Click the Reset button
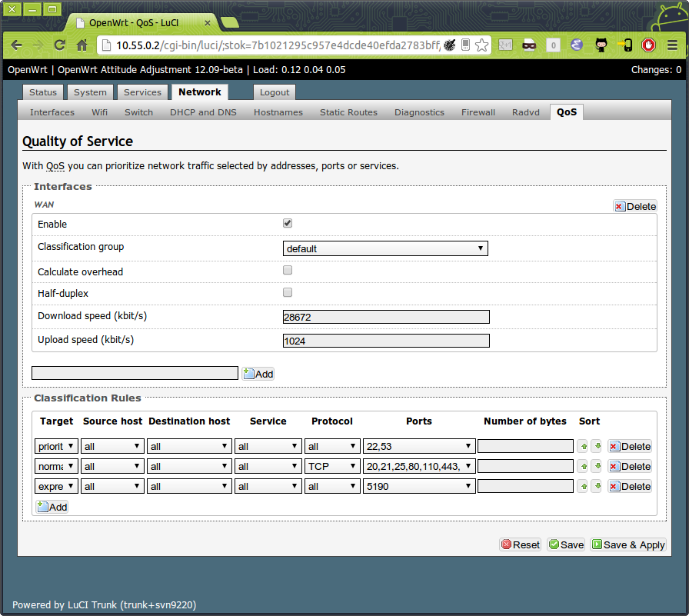Image resolution: width=689 pixels, height=616 pixels. [521, 544]
